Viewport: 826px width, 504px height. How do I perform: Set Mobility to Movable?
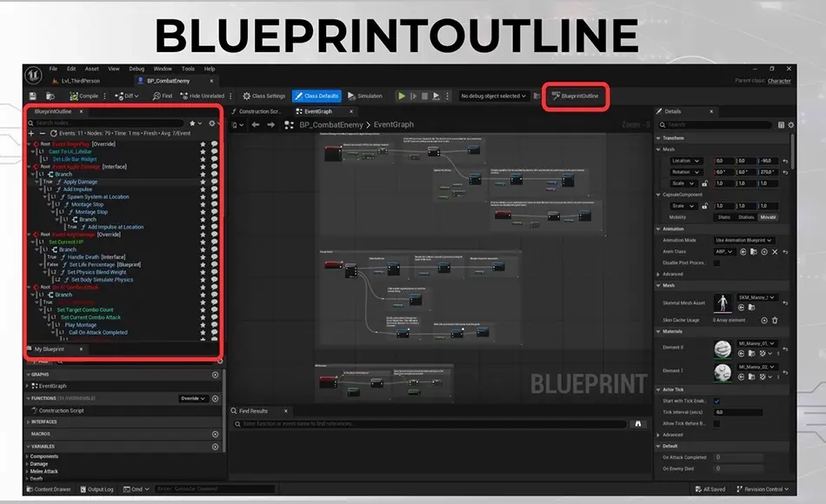click(x=768, y=217)
